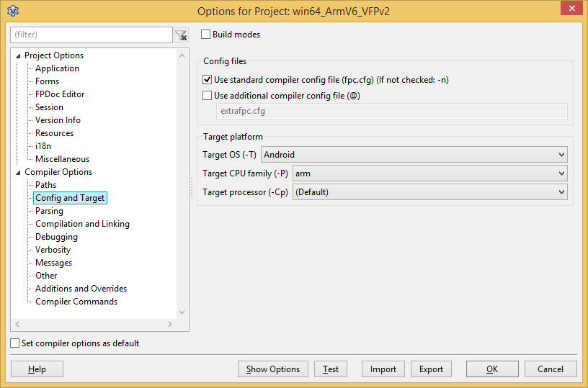Click the filter clear funnel icon

(x=181, y=35)
